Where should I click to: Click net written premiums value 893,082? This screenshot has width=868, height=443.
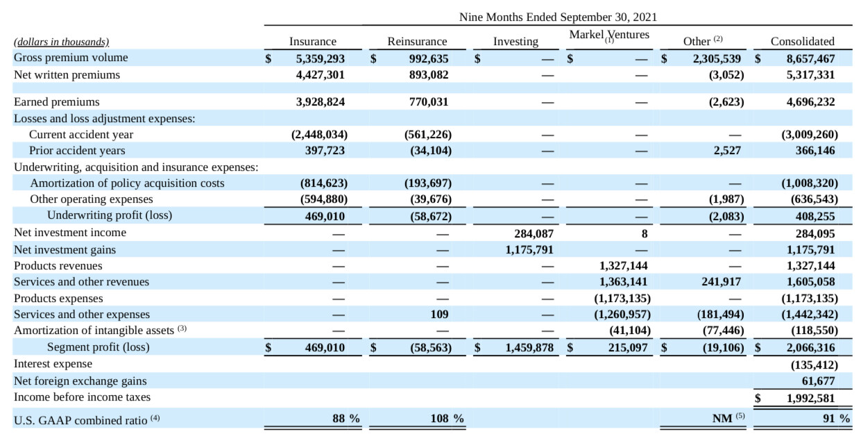[429, 75]
